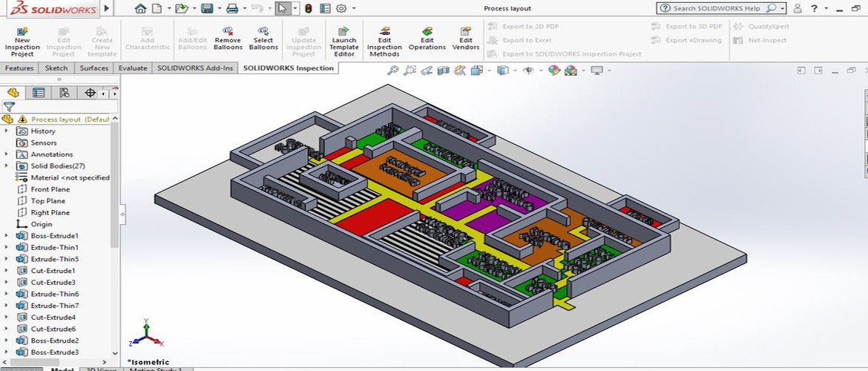868x371 pixels.
Task: Select the Top Plane item
Action: 47,201
